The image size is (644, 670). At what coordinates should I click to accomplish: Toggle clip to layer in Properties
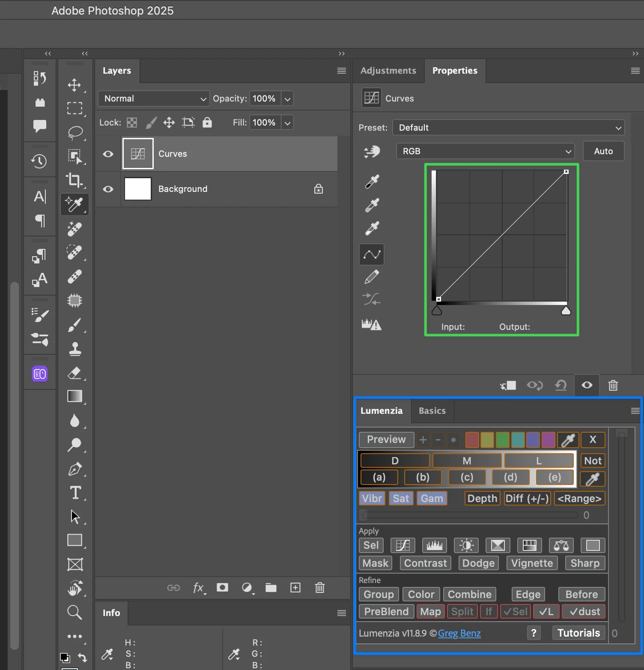[x=508, y=385]
